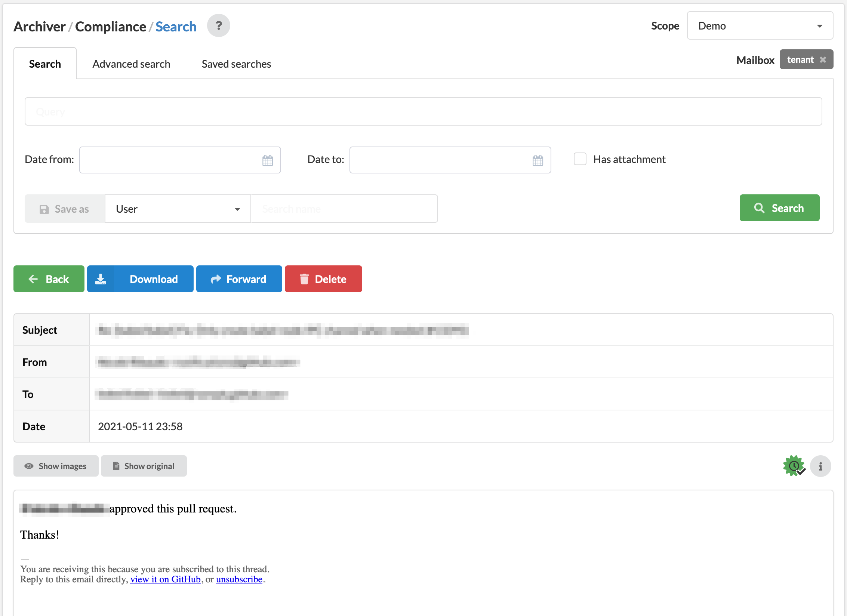847x616 pixels.
Task: Click Show original button
Action: [144, 466]
